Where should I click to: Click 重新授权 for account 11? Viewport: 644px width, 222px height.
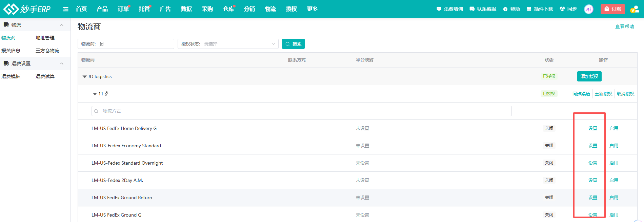click(603, 94)
